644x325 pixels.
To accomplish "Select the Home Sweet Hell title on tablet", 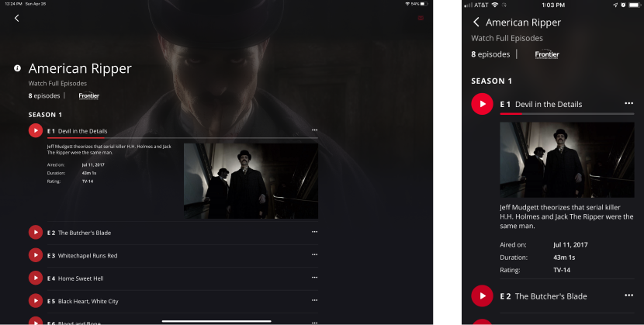I will pos(81,278).
